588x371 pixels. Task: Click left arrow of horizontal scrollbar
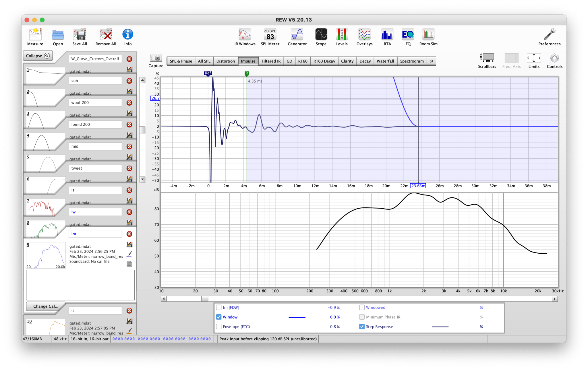pos(164,299)
